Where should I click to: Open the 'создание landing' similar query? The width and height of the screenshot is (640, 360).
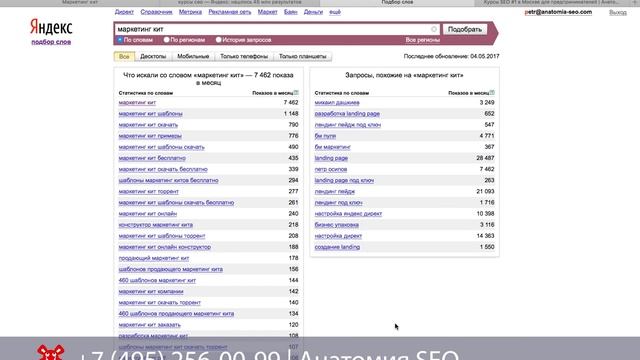point(337,247)
